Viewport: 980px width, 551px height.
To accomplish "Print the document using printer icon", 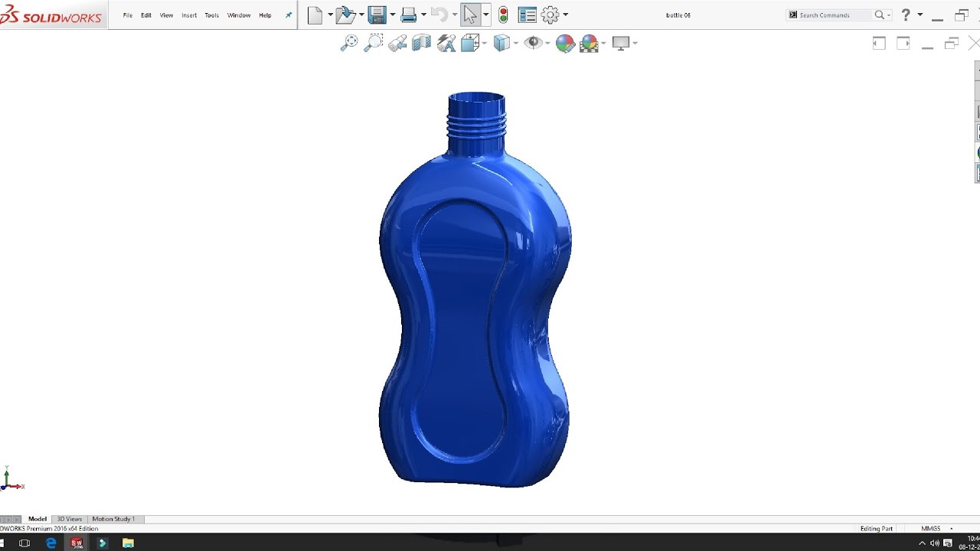I will point(408,15).
